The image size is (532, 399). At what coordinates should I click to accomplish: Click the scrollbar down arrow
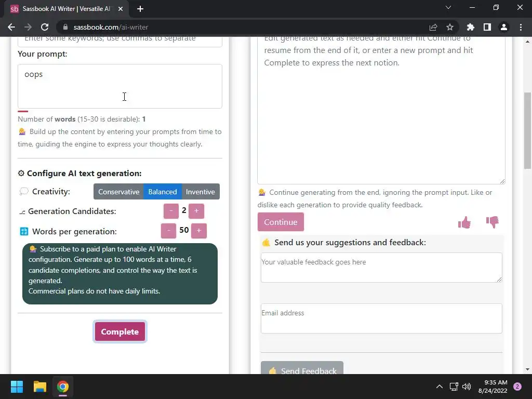(527, 369)
